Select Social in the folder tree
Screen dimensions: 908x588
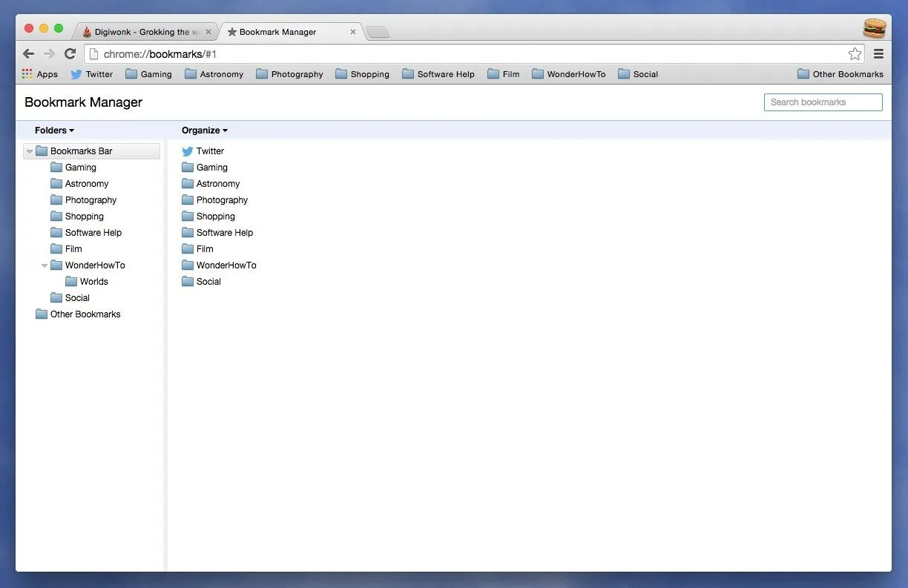70,298
